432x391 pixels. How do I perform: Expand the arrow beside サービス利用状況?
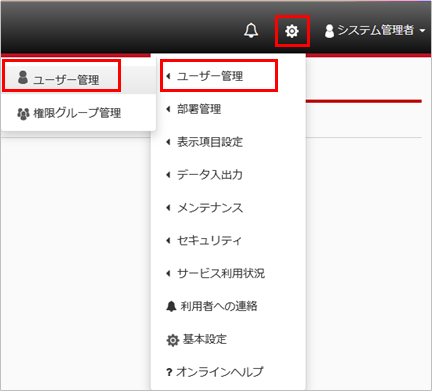pos(168,273)
